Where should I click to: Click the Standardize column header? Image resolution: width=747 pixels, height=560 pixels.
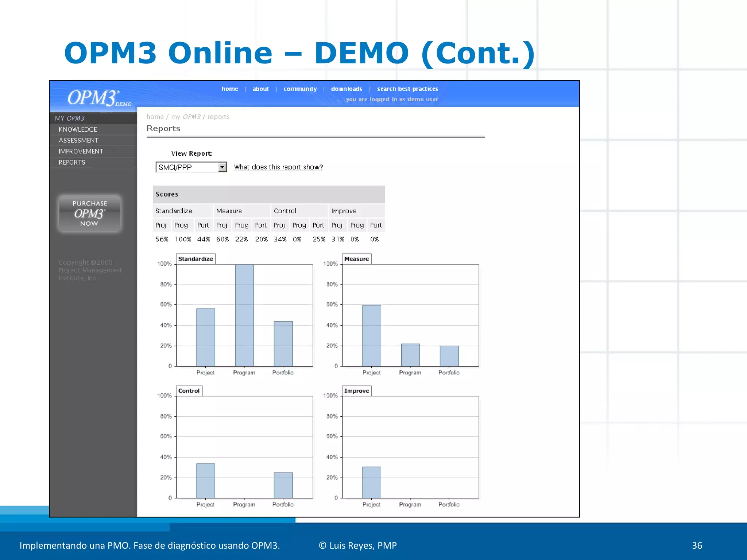pos(182,211)
